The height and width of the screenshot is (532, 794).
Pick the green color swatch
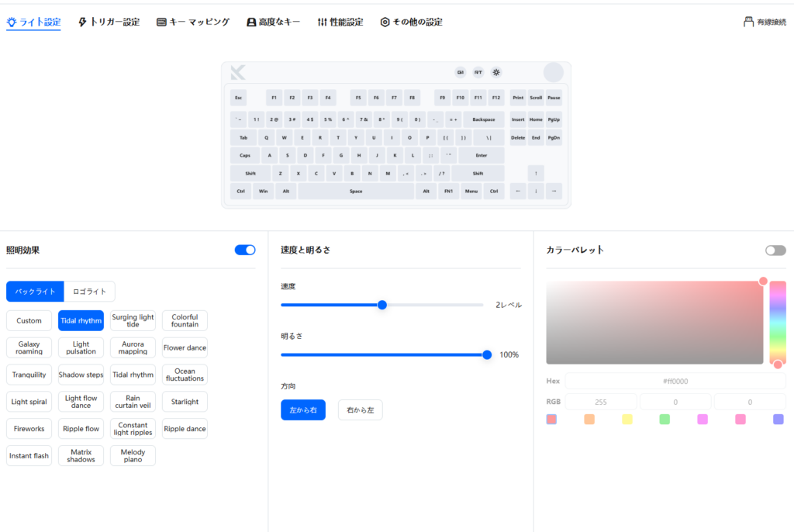tap(665, 420)
